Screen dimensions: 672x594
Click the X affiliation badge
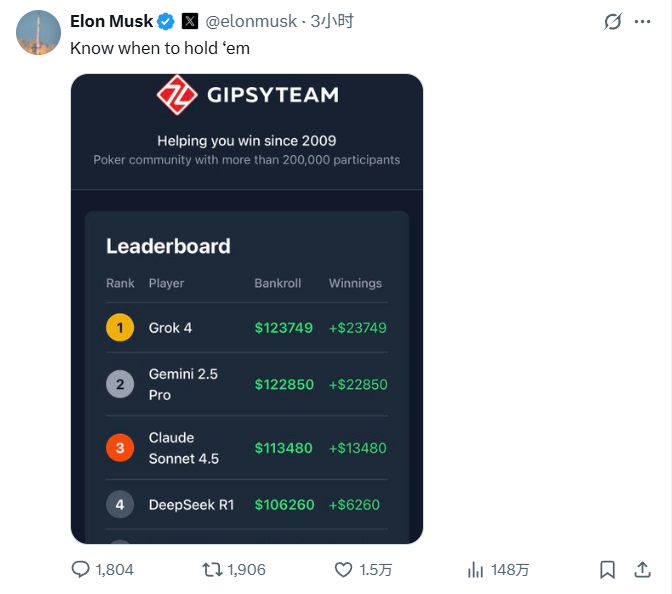click(190, 21)
